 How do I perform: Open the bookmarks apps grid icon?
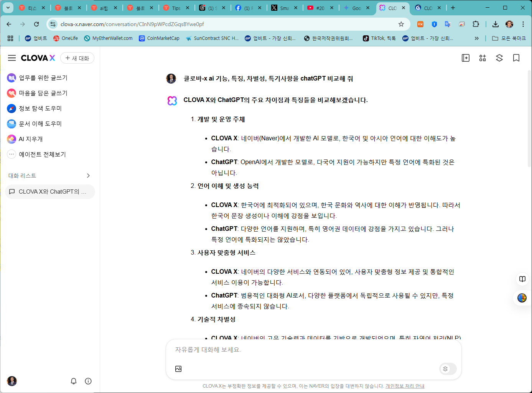tap(10, 38)
